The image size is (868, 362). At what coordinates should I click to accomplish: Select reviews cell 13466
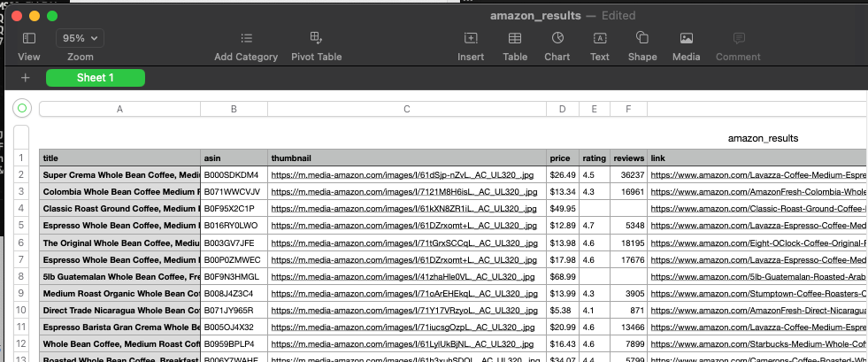click(629, 327)
